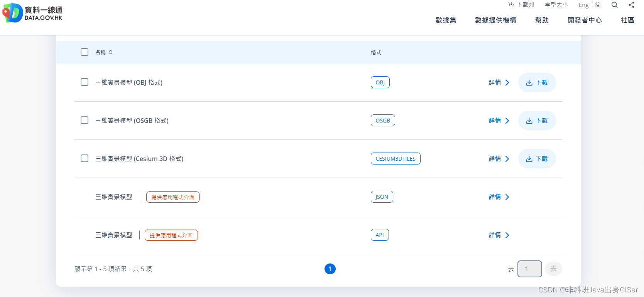The image size is (644, 297).
Task: Check the OBJ 格式 model row checkbox
Action: click(85, 82)
